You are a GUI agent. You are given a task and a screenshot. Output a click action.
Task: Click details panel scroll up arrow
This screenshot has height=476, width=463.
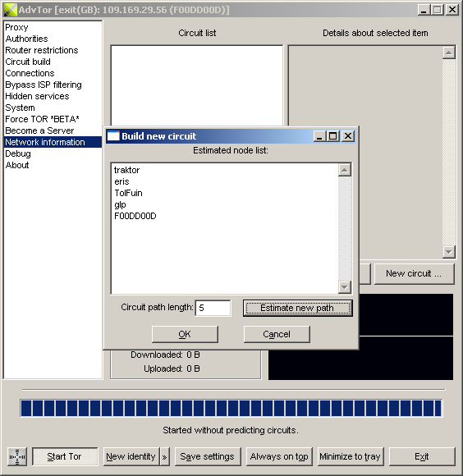click(449, 53)
